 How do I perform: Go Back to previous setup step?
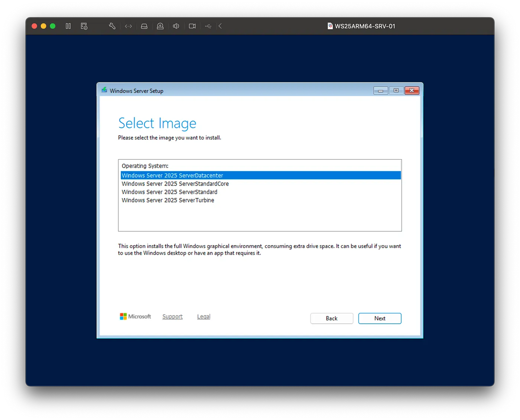(x=332, y=318)
